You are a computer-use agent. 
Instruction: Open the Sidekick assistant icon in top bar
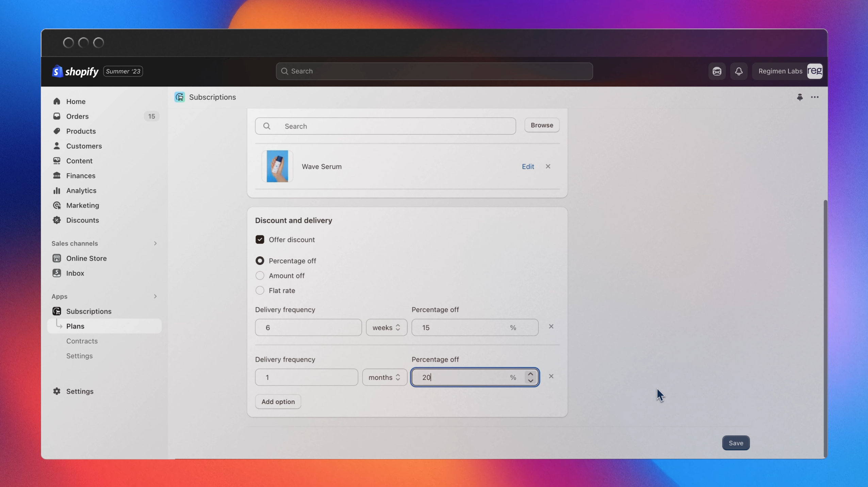point(717,71)
